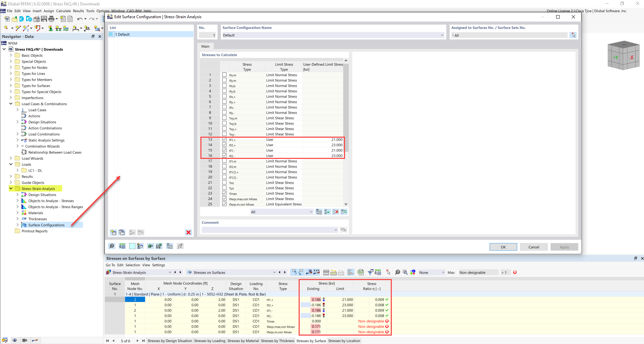The height and width of the screenshot is (344, 644).
Task: Collapse the Stress-Strain Analysis tree branch
Action: click(x=10, y=188)
